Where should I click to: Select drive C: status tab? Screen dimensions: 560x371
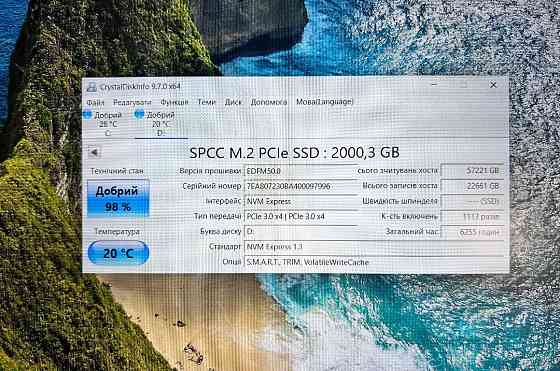[108, 124]
